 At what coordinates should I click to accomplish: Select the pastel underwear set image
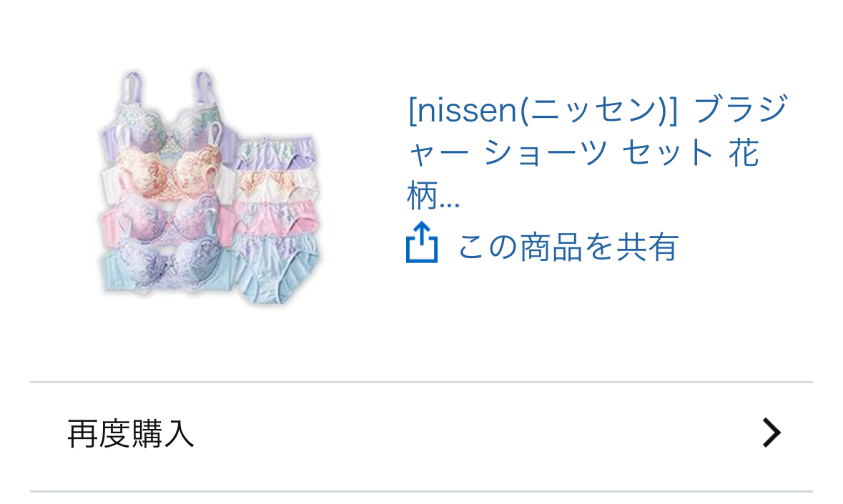(x=209, y=188)
